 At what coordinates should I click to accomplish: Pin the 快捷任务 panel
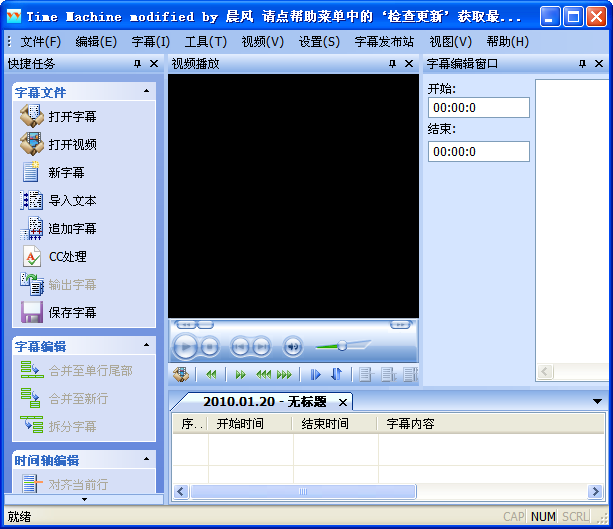tap(137, 63)
